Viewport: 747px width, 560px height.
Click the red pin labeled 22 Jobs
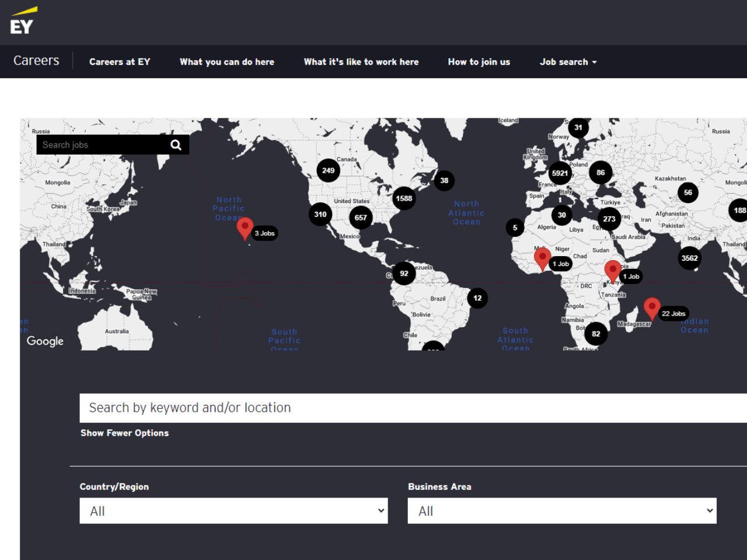point(652,309)
